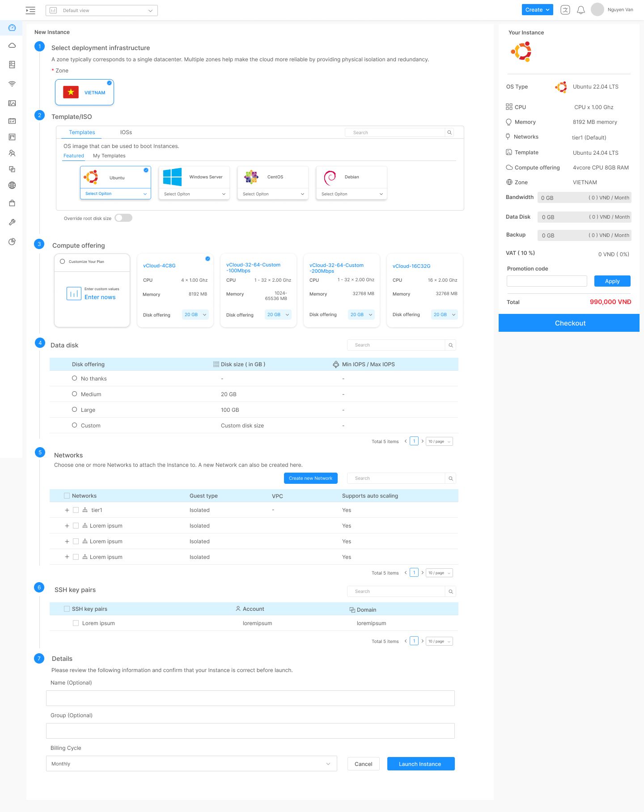Open the wrench tools icon in sidebar
Viewport: 644px width, 812px height.
point(12,222)
